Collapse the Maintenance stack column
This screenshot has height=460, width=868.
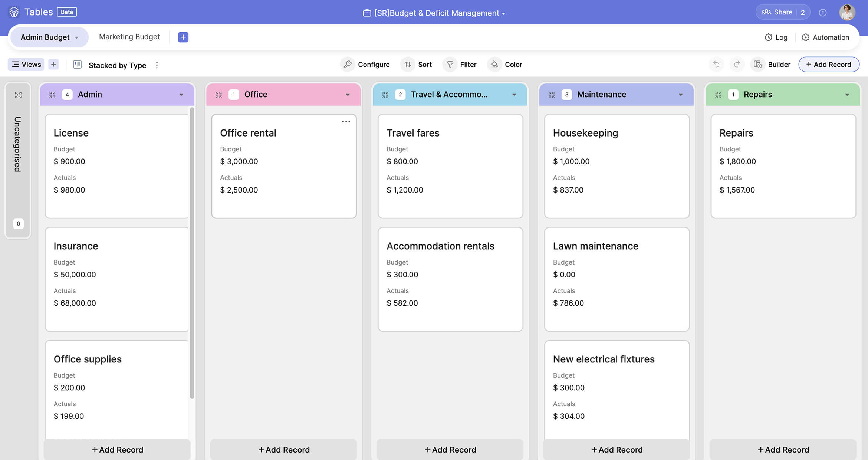point(552,95)
